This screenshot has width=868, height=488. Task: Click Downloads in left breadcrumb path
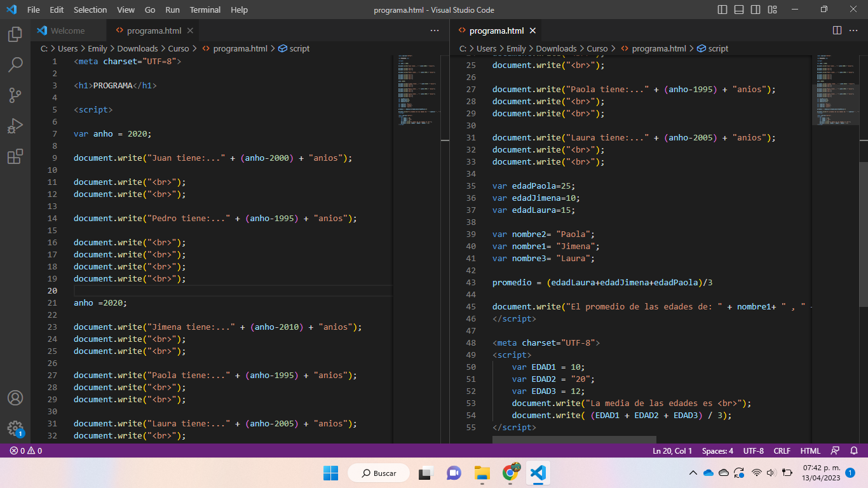[137, 48]
